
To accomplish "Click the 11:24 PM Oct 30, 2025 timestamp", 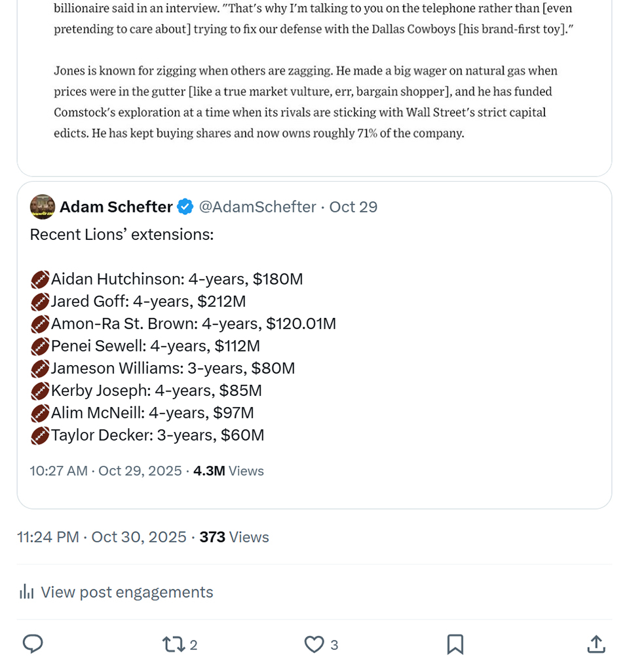I will pyautogui.click(x=102, y=537).
